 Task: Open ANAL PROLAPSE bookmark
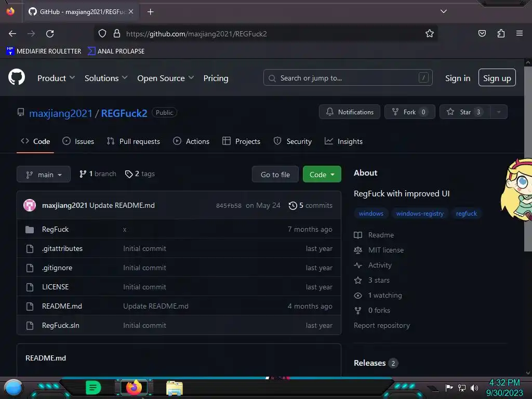[116, 51]
